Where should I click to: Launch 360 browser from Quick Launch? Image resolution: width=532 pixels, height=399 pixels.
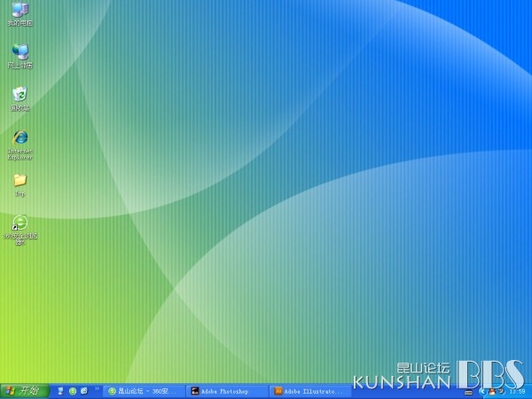[73, 391]
